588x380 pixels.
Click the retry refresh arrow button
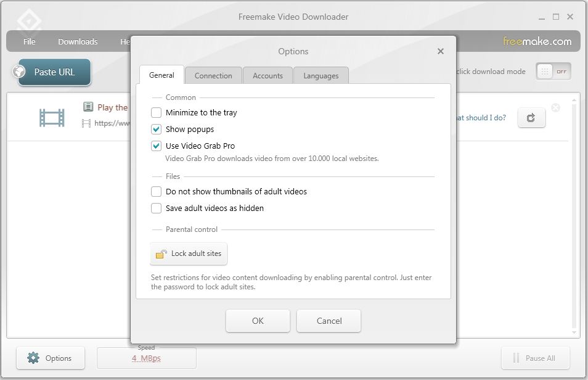point(531,118)
